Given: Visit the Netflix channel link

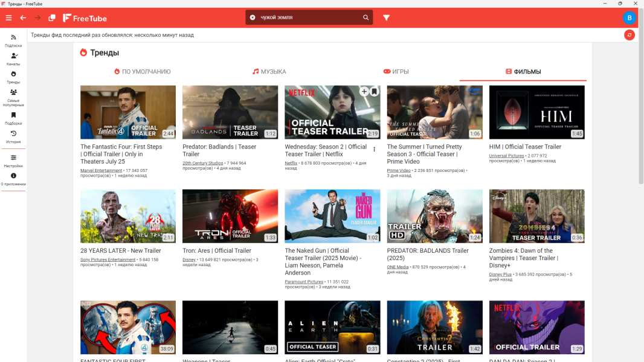Looking at the screenshot, I should click(x=291, y=163).
